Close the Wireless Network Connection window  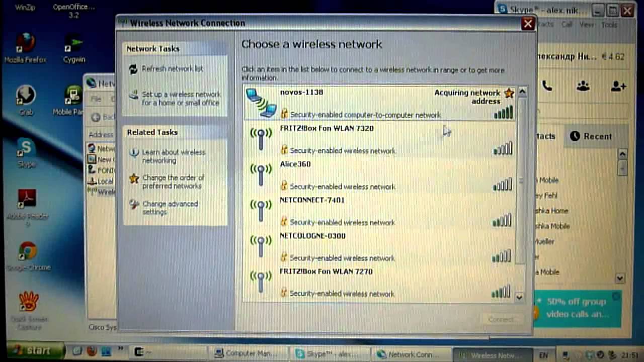click(x=528, y=24)
